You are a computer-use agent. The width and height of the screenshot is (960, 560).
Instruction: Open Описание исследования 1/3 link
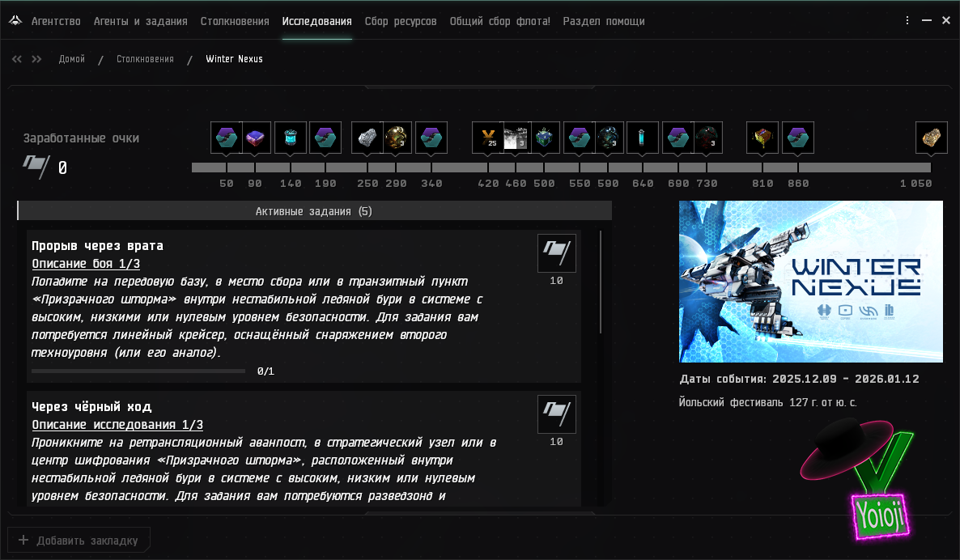(x=117, y=425)
